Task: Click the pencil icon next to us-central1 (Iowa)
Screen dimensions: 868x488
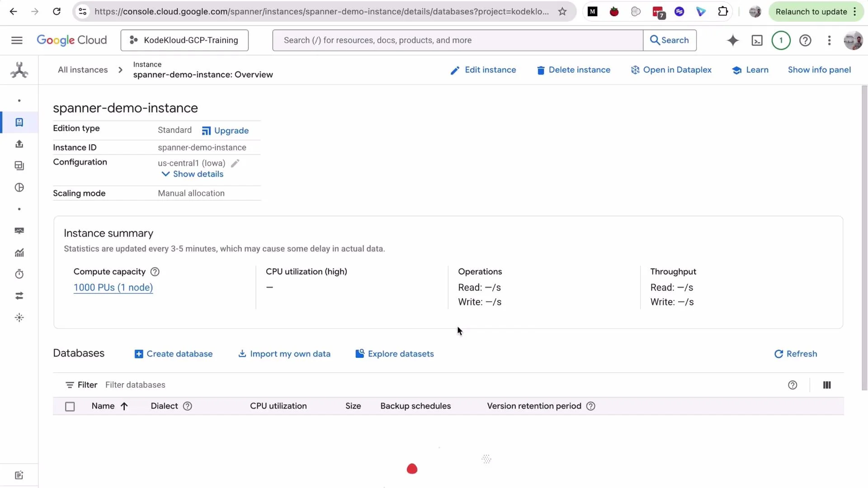Action: pyautogui.click(x=235, y=163)
